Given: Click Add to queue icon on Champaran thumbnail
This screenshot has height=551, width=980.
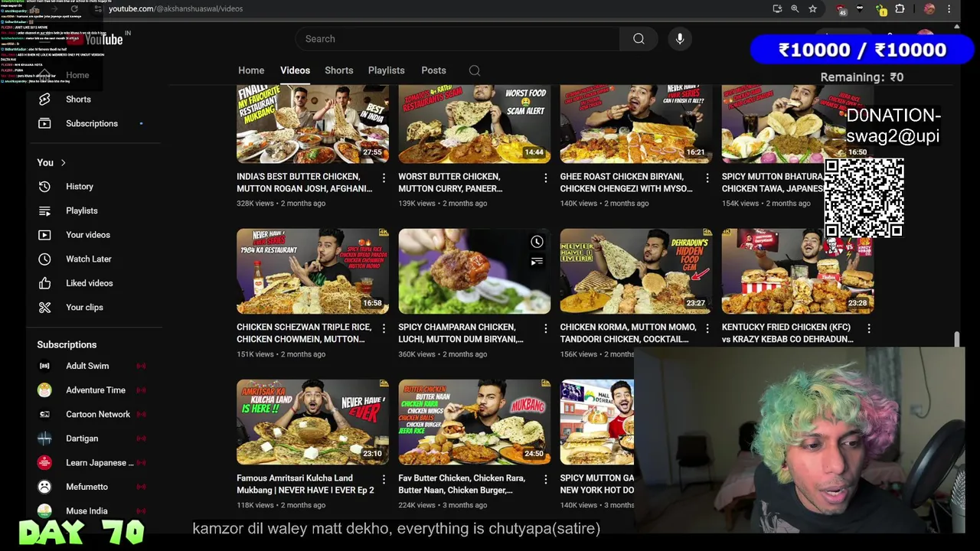Looking at the screenshot, I should (537, 262).
